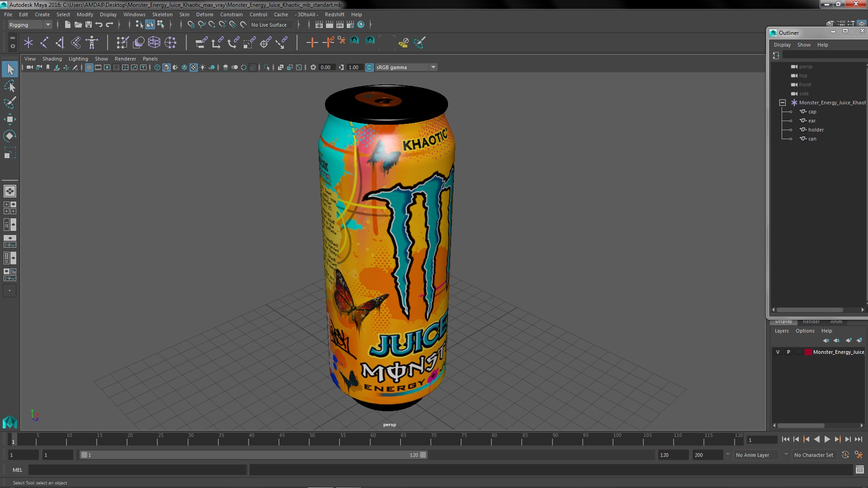This screenshot has height=488, width=868.
Task: Activate the Move tool in the toolbox
Action: click(x=10, y=119)
